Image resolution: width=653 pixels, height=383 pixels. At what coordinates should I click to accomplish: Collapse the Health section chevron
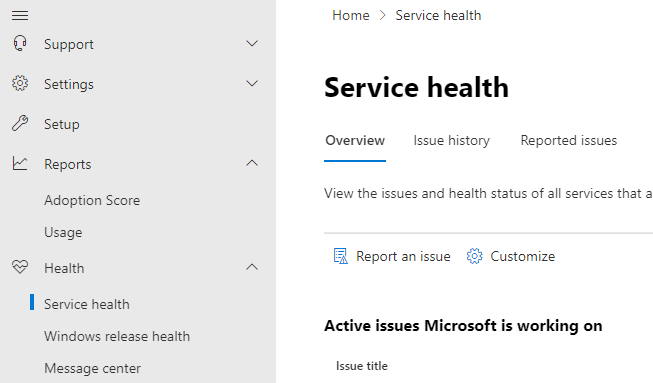point(252,267)
